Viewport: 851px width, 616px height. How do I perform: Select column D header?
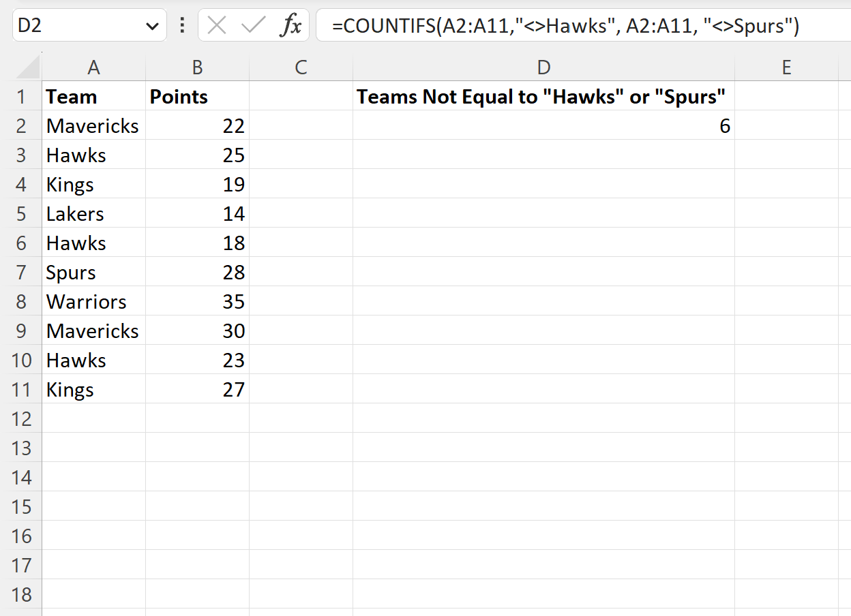coord(543,66)
